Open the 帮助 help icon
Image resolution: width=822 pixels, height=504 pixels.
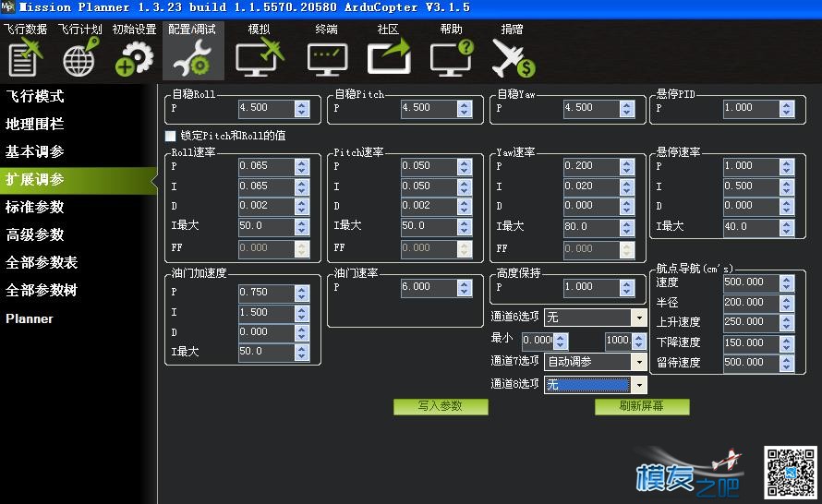(x=452, y=57)
